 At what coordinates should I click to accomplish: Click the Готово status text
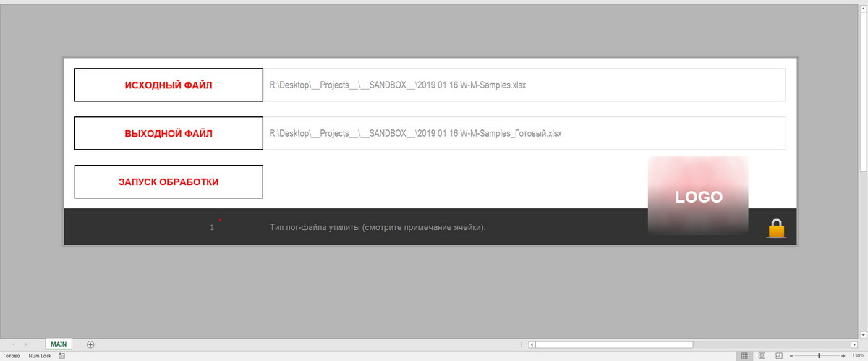[12, 356]
